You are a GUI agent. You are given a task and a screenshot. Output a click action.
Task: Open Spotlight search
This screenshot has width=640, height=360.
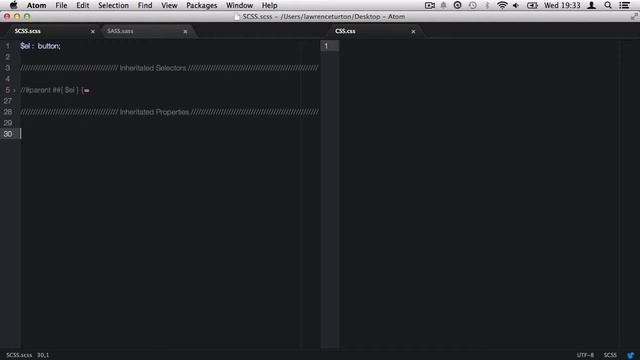(608, 5)
